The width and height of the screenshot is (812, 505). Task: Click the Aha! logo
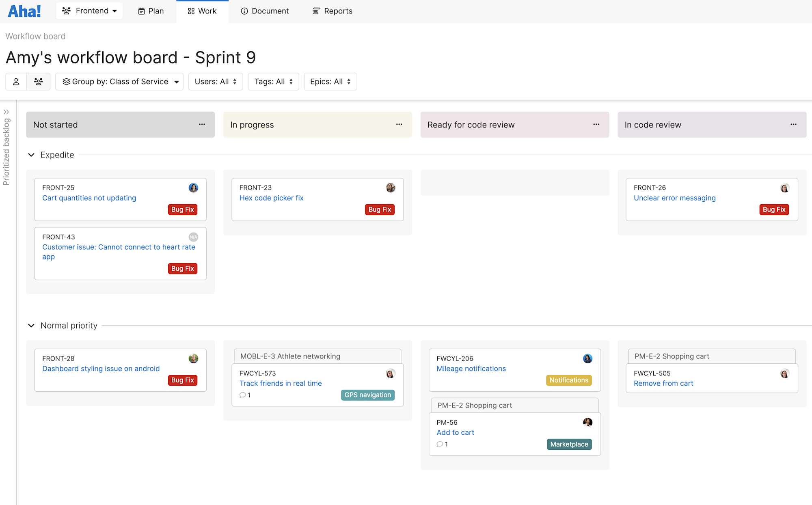(x=24, y=11)
